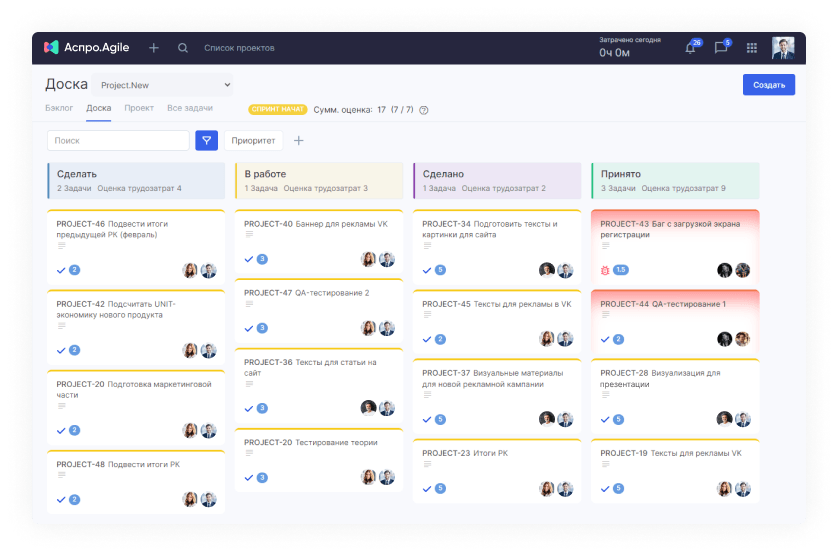Open notifications bell icon
Viewport: 838px width, 556px height.
click(x=690, y=48)
